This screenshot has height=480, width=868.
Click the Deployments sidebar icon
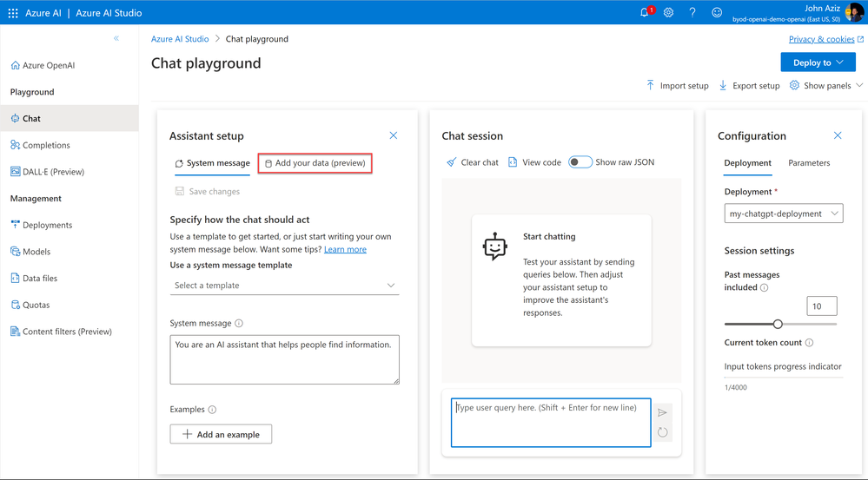point(15,225)
